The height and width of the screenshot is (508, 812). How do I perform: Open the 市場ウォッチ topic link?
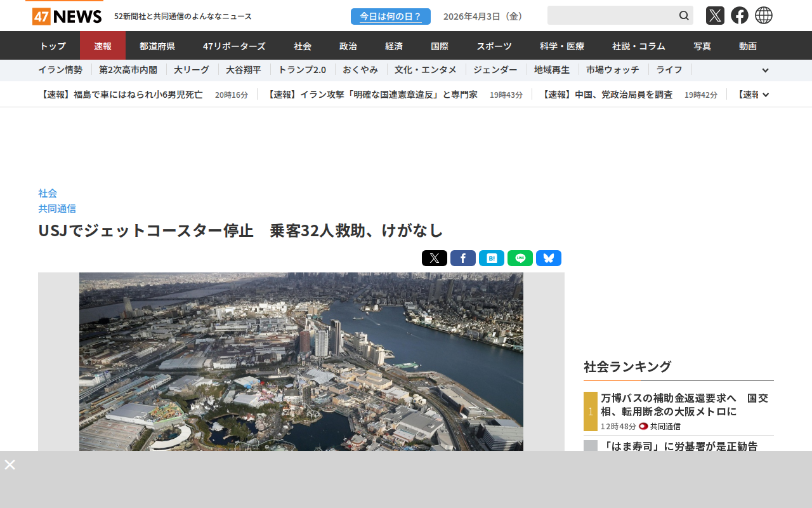613,70
